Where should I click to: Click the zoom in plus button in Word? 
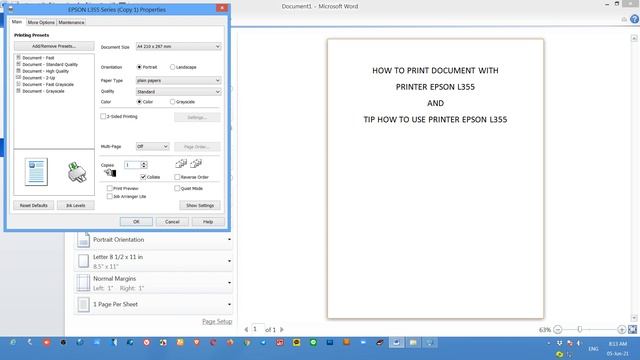click(x=622, y=329)
